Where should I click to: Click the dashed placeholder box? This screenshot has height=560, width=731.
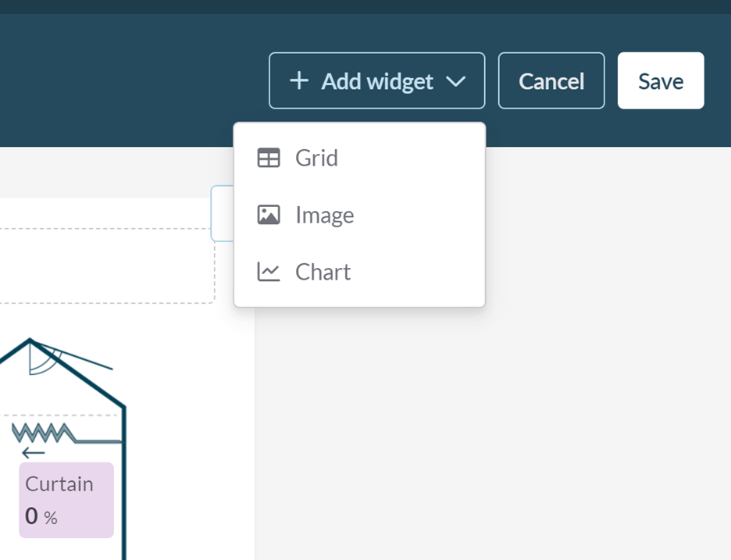105,266
